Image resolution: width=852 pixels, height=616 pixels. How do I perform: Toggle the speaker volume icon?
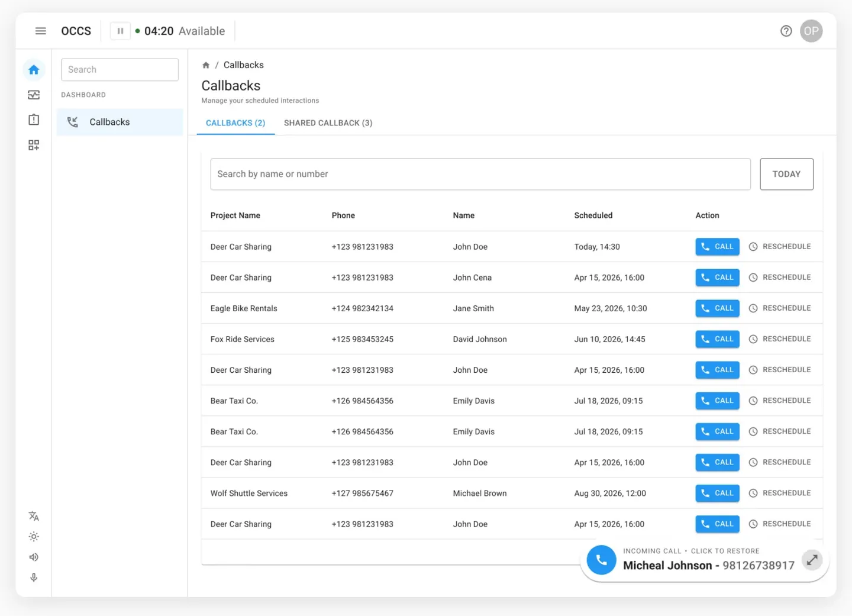tap(34, 557)
